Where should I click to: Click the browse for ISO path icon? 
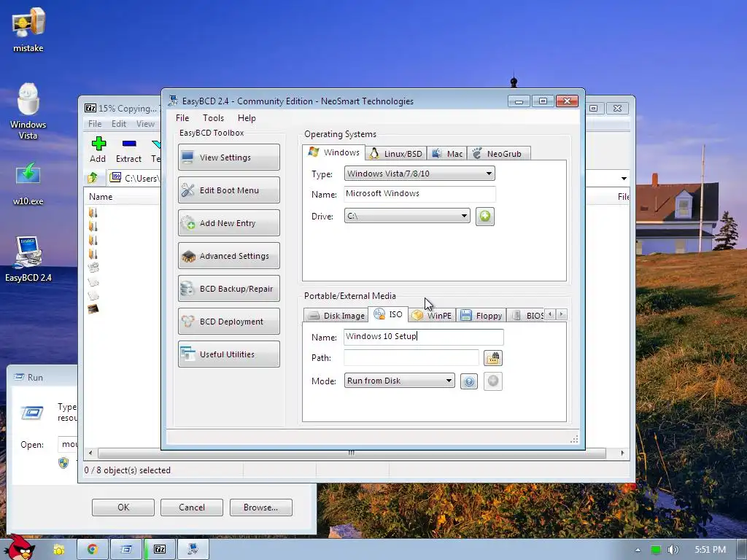(x=492, y=357)
